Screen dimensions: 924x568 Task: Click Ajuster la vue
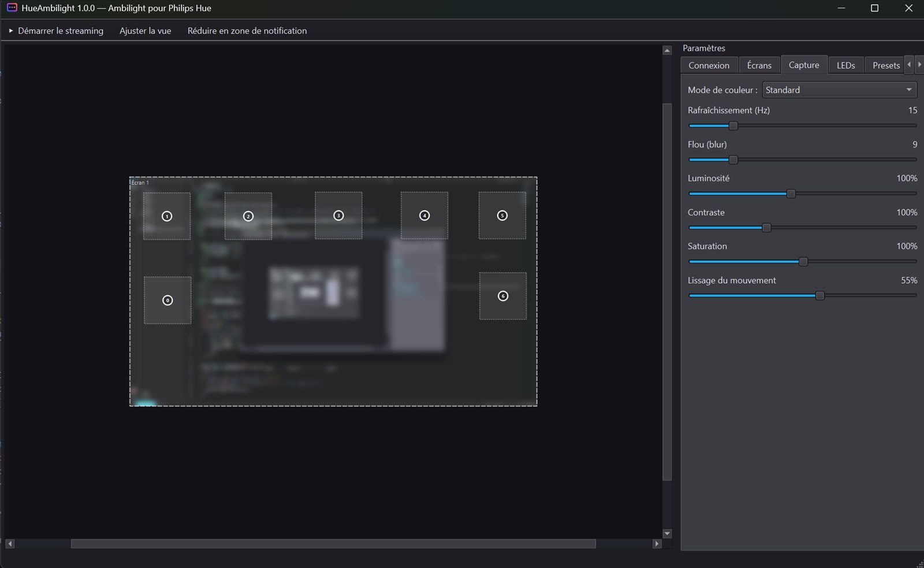tap(146, 31)
